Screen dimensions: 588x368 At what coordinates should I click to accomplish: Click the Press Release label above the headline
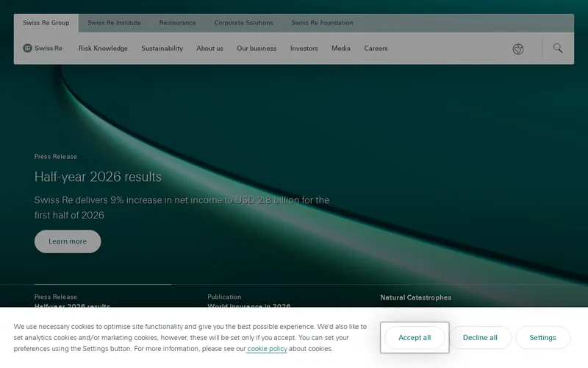[x=56, y=157]
